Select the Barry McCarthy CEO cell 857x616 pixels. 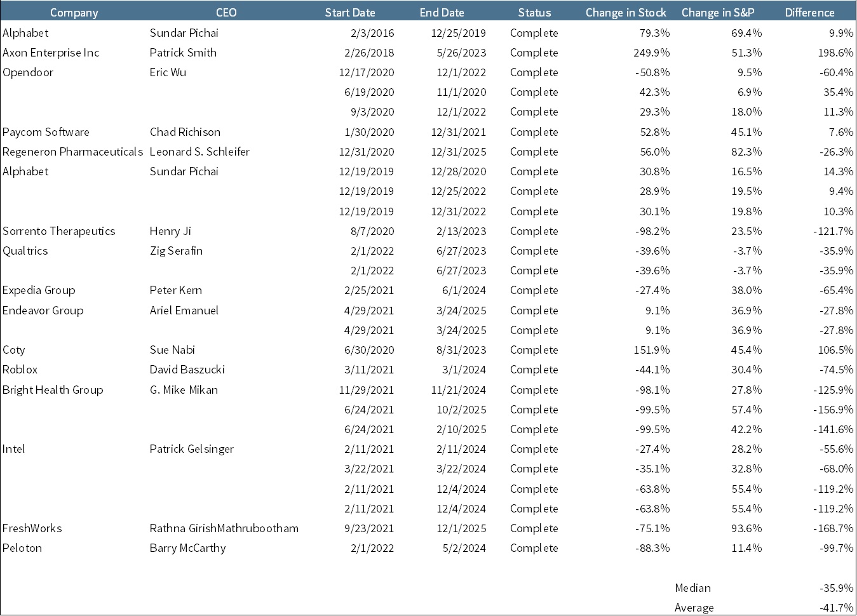(x=187, y=548)
